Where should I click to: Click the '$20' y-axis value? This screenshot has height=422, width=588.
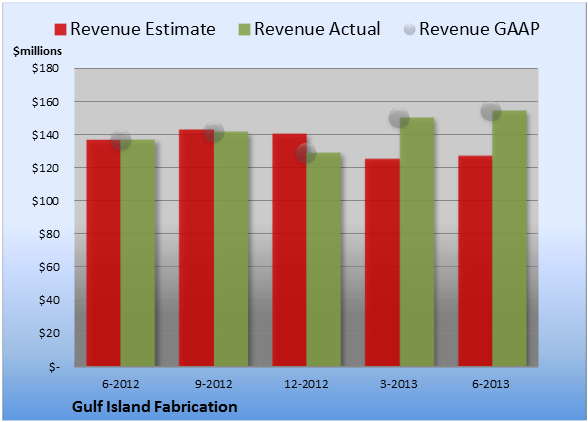pos(49,333)
